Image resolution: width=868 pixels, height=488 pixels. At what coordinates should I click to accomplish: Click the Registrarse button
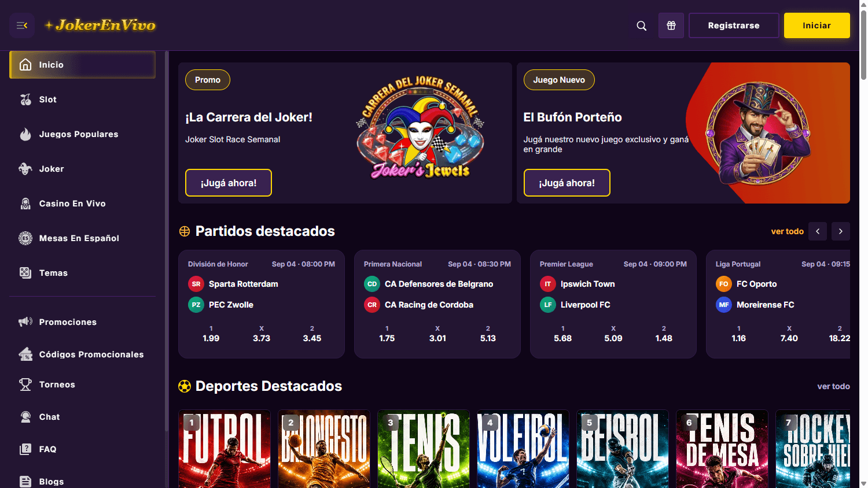click(734, 25)
